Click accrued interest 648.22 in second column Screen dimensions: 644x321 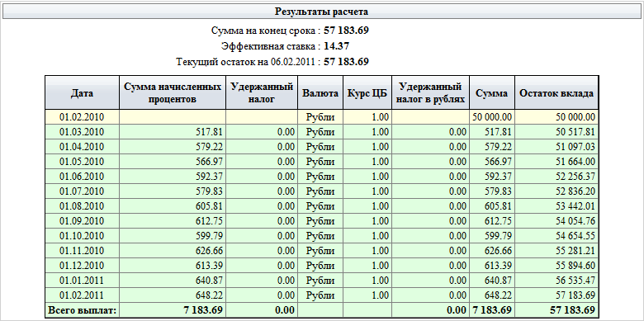point(173,295)
